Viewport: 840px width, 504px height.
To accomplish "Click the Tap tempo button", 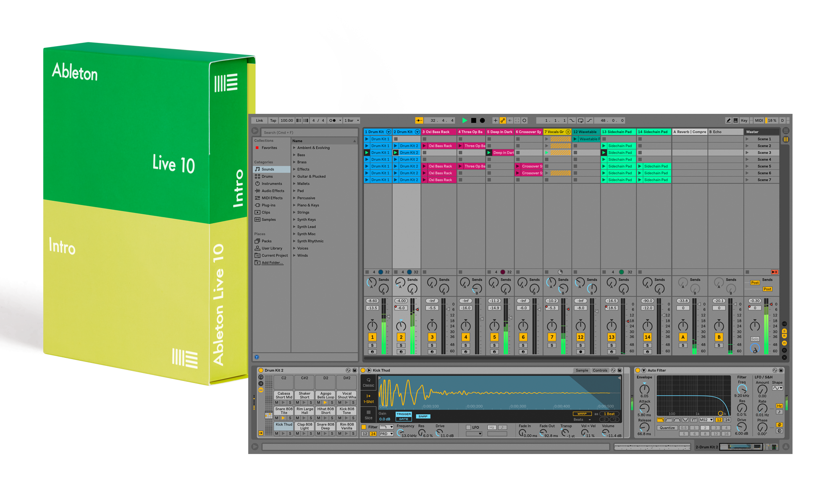I will 273,121.
